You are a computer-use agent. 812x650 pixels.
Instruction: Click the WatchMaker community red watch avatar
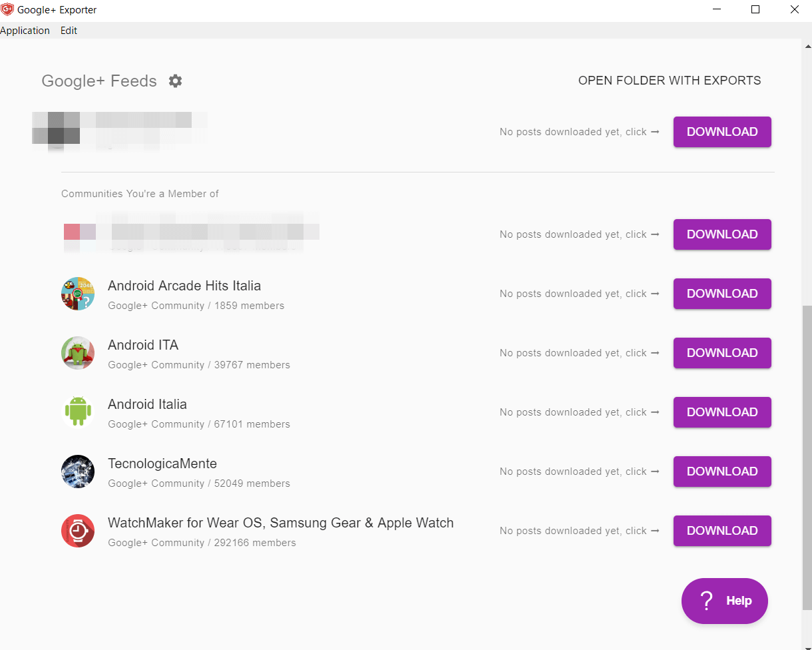78,531
